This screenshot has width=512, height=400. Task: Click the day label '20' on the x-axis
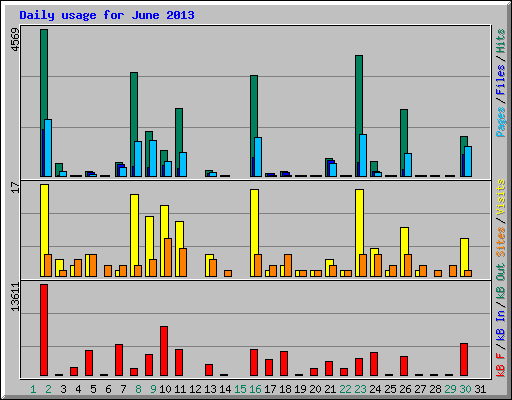pyautogui.click(x=315, y=389)
